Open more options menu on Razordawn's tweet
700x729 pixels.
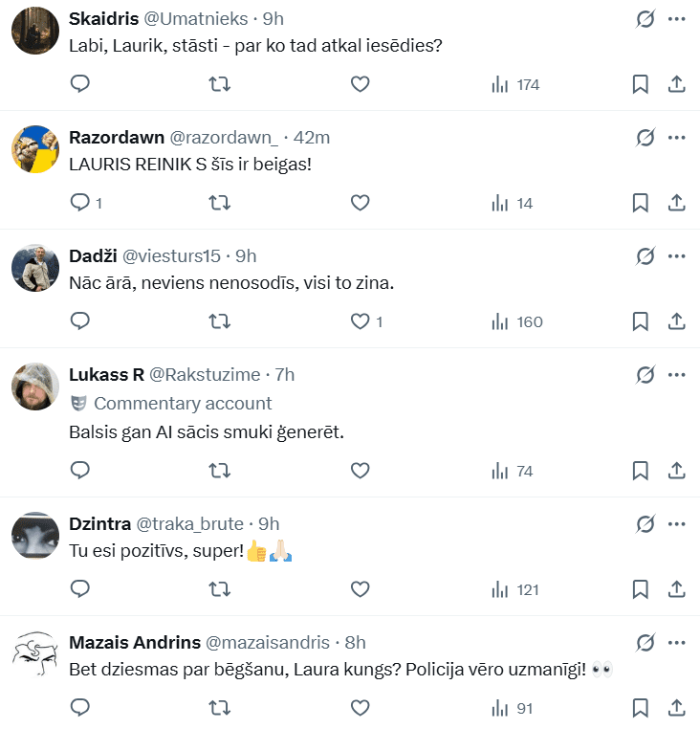pyautogui.click(x=677, y=138)
